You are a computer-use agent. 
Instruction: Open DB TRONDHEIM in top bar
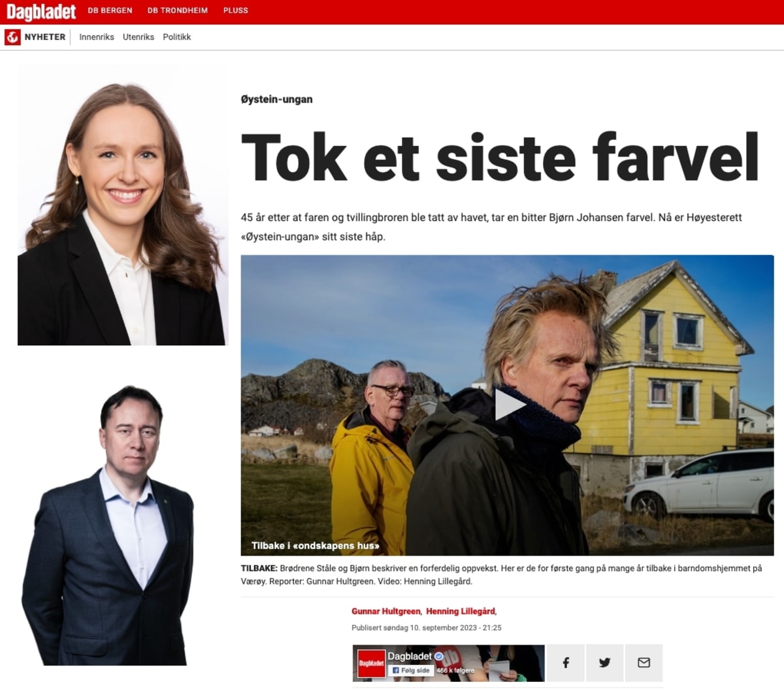177,10
